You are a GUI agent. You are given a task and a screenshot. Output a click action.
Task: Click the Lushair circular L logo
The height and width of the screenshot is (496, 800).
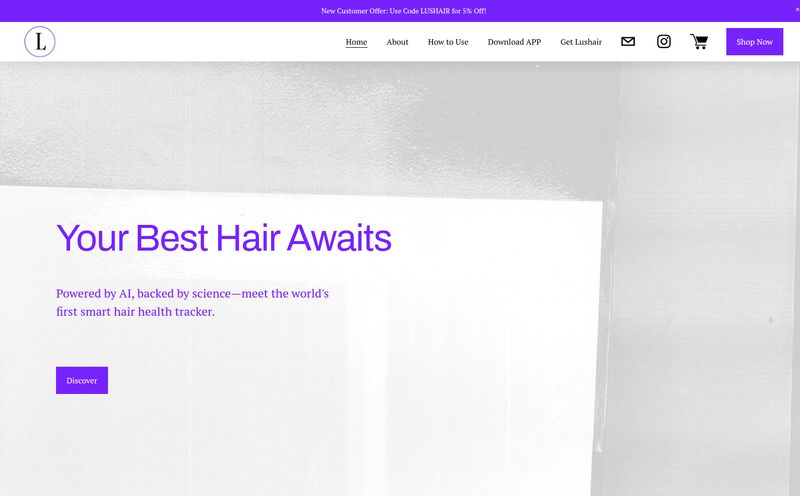pyautogui.click(x=40, y=41)
